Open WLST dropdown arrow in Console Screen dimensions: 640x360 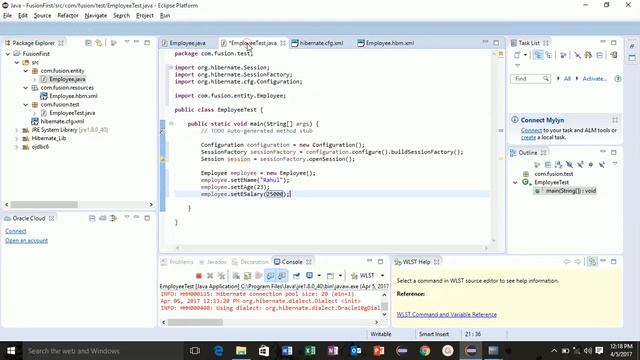[x=382, y=276]
